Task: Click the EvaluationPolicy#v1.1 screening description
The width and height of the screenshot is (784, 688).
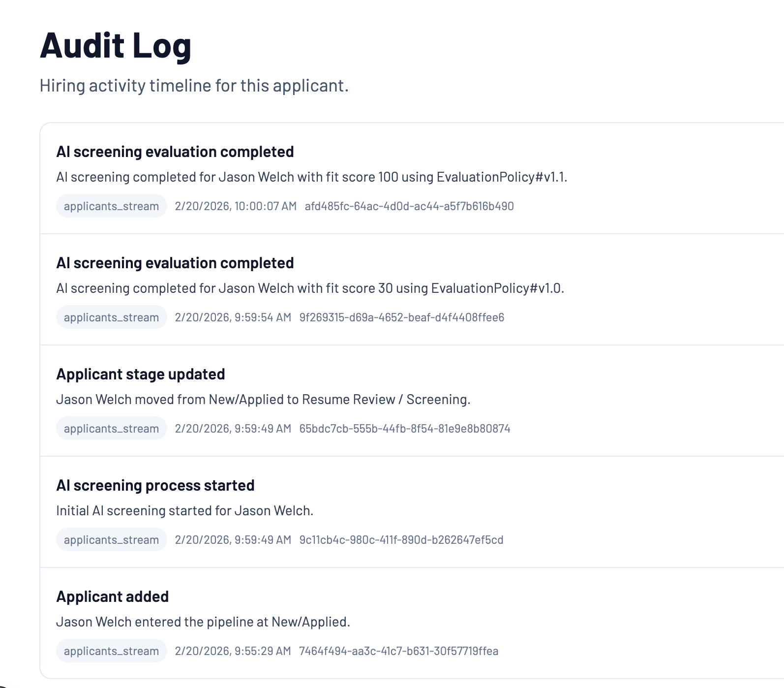Action: point(312,177)
